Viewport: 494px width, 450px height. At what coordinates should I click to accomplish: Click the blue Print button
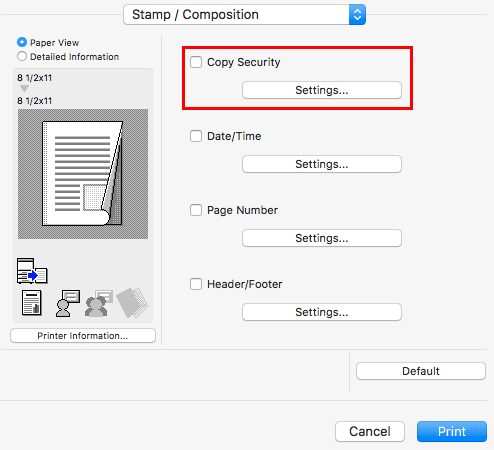(x=452, y=432)
